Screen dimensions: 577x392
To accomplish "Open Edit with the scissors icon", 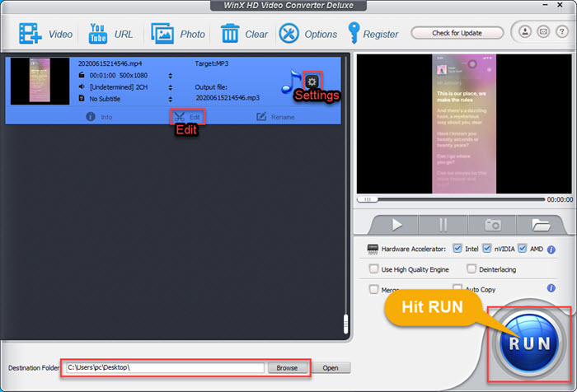I will click(187, 117).
